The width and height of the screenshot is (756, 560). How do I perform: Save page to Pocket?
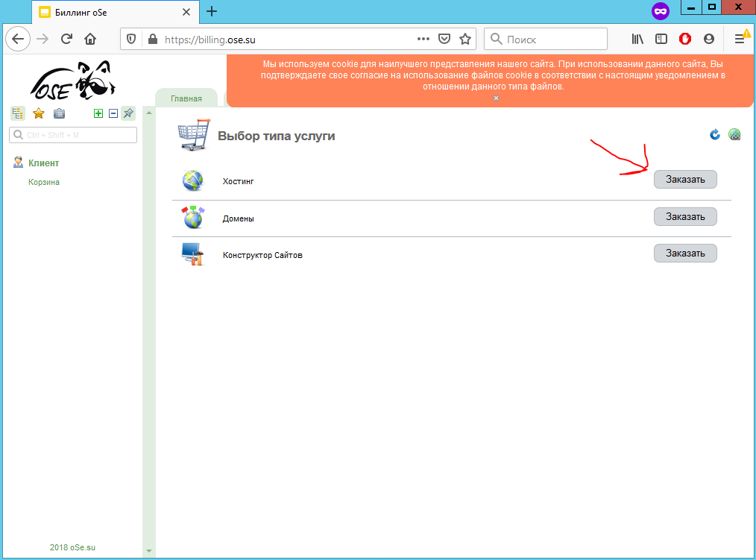pyautogui.click(x=444, y=39)
